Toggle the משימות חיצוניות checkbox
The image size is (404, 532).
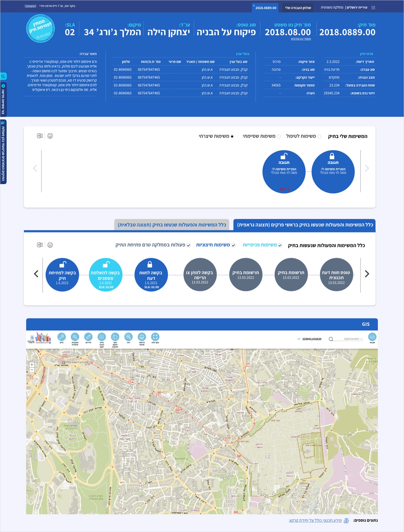[x=233, y=245]
